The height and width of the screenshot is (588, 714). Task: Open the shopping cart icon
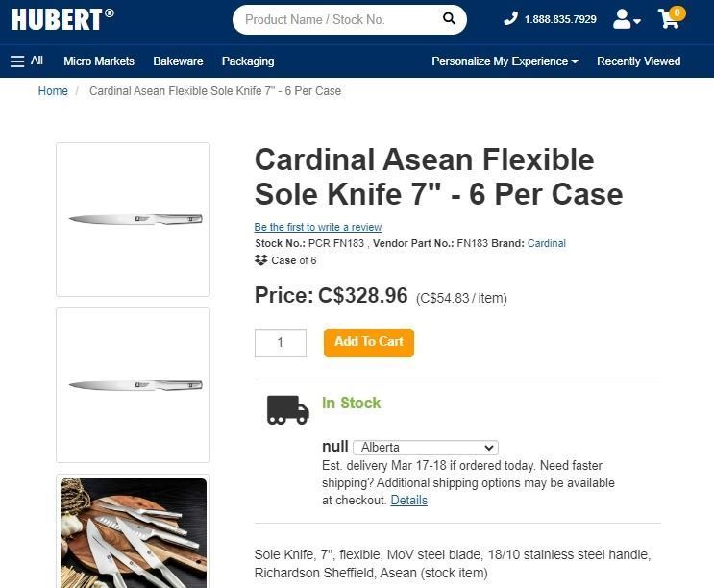click(x=670, y=19)
